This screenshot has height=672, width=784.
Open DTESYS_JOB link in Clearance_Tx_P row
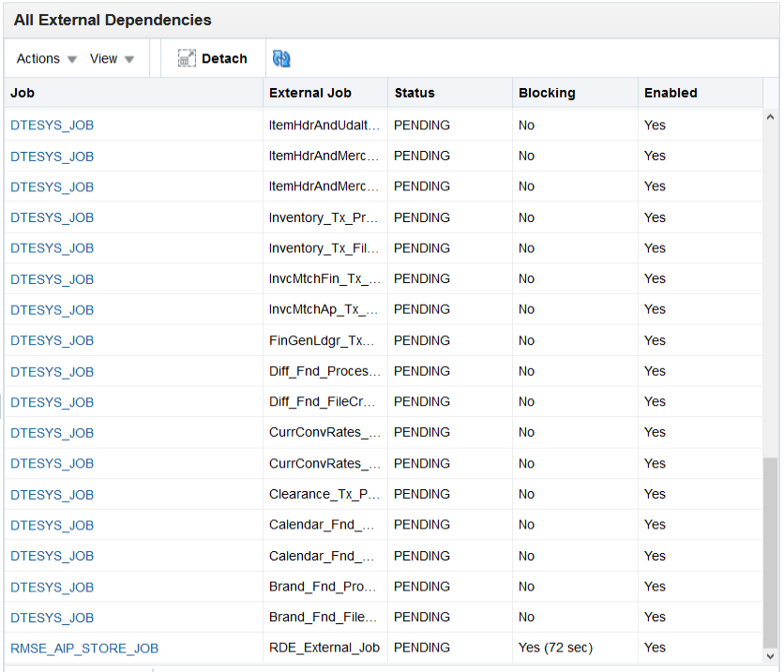52,495
